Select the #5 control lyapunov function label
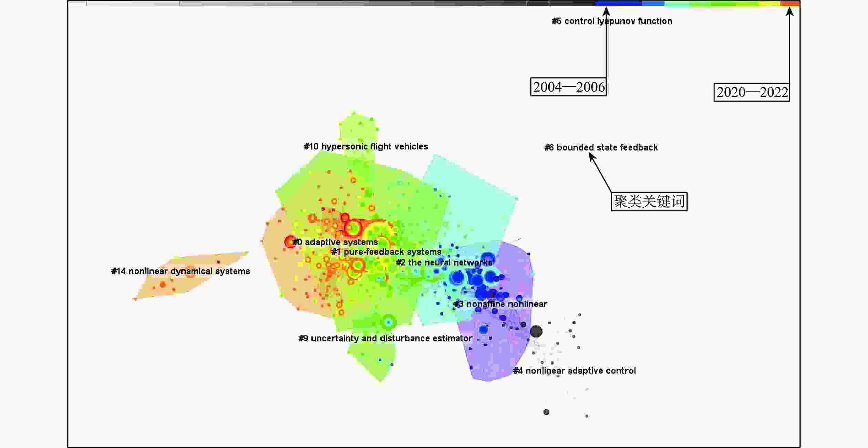 pos(612,21)
